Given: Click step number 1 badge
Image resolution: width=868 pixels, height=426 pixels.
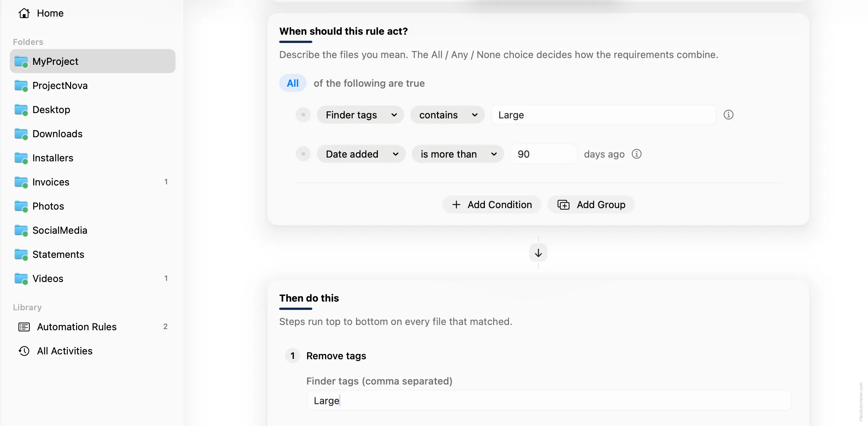Looking at the screenshot, I should [x=293, y=356].
